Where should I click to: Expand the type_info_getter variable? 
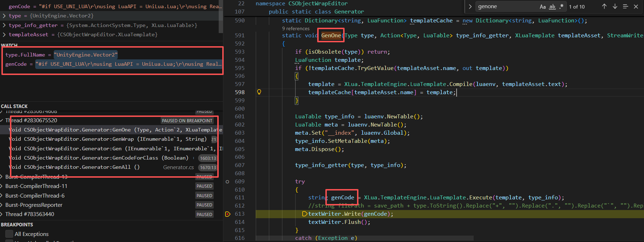click(x=4, y=25)
